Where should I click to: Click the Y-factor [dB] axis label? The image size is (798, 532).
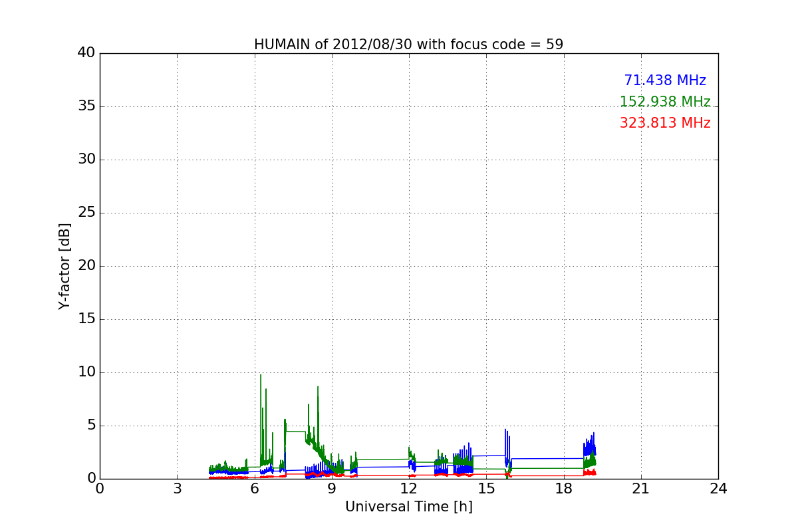[x=65, y=266]
